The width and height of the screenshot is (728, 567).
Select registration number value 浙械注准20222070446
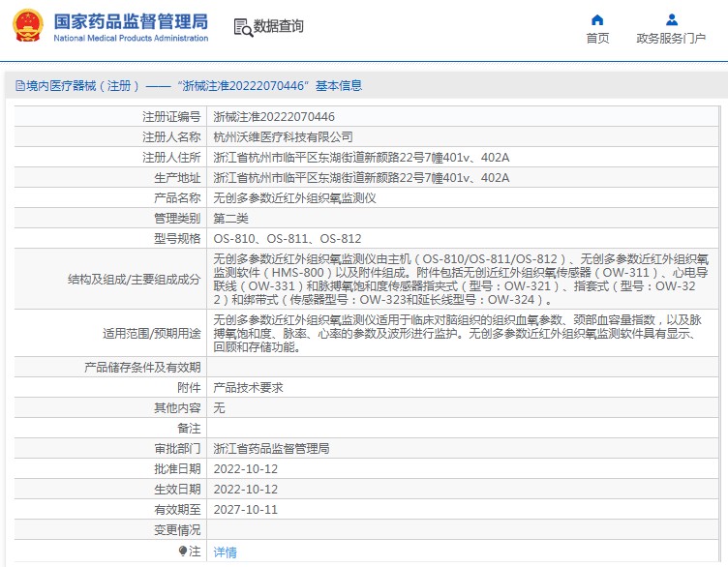pyautogui.click(x=274, y=116)
